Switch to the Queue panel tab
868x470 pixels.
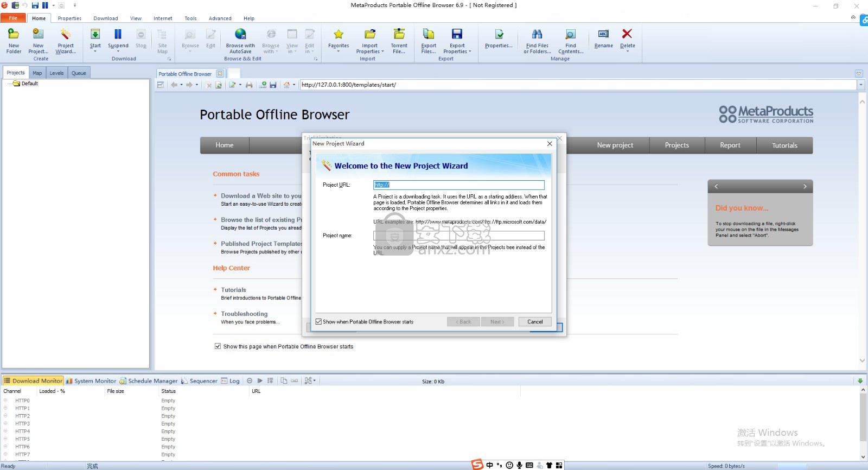pyautogui.click(x=79, y=73)
